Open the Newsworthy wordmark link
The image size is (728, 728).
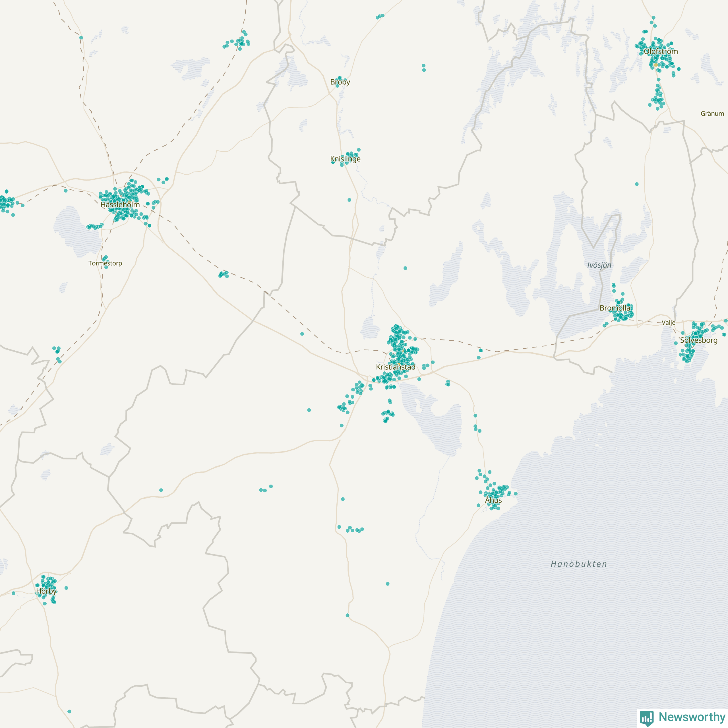691,717
